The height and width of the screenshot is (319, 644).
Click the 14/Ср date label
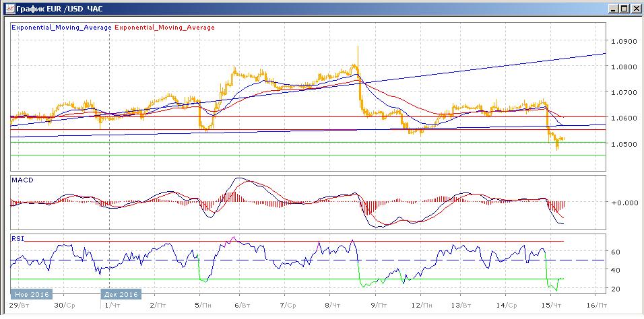click(x=507, y=306)
